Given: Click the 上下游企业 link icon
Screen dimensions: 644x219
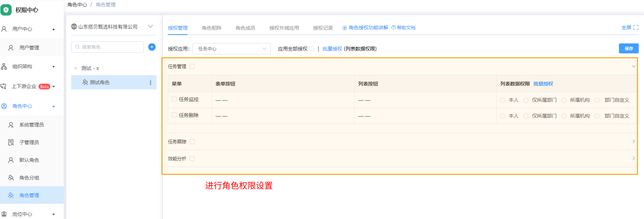Looking at the screenshot, I should [x=4, y=86].
